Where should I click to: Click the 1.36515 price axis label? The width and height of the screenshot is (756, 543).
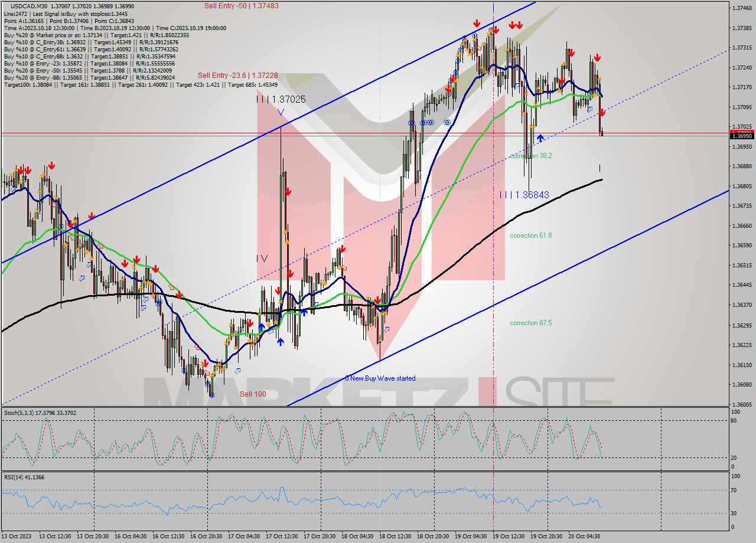point(742,266)
